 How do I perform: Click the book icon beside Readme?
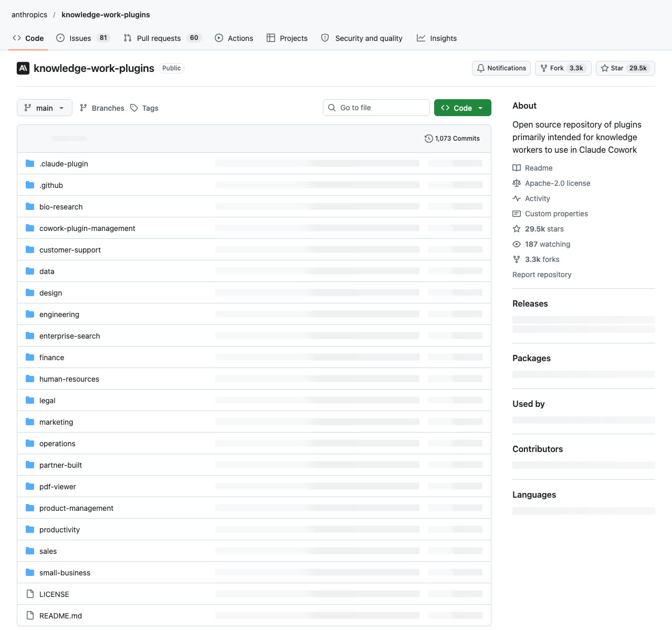pos(517,168)
